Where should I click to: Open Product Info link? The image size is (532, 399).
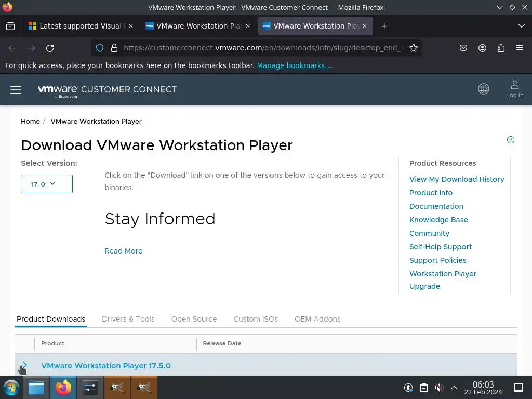click(x=431, y=193)
